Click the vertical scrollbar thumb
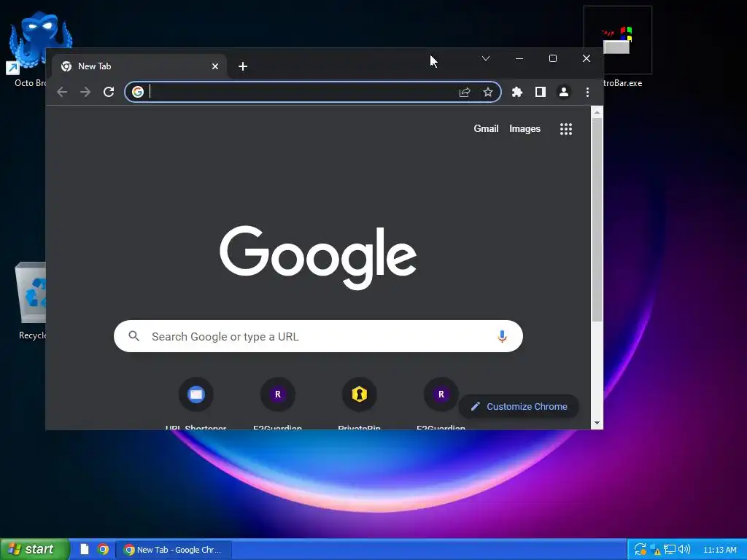Viewport: 747px width, 560px height. coord(597,219)
